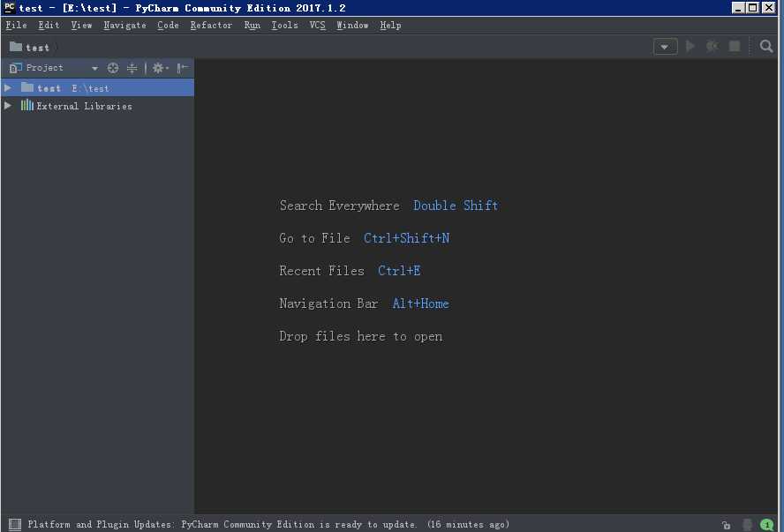Click Scroll from Source target icon
The width and height of the screenshot is (784, 532).
tap(113, 68)
